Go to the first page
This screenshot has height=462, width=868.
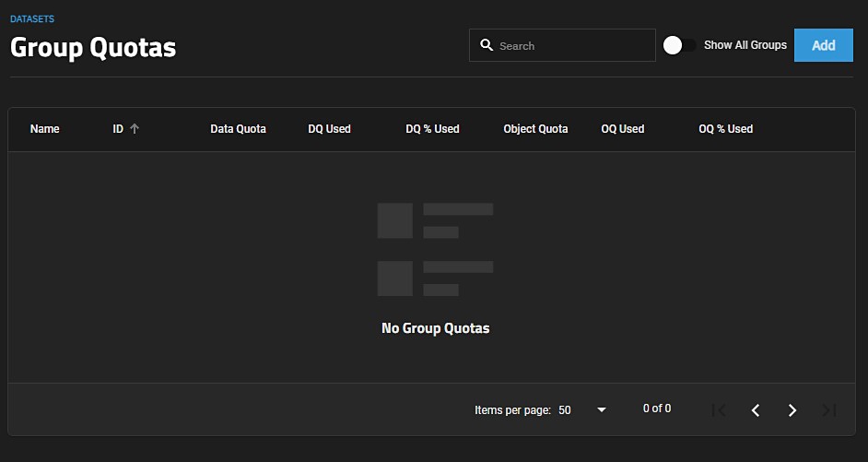(719, 410)
